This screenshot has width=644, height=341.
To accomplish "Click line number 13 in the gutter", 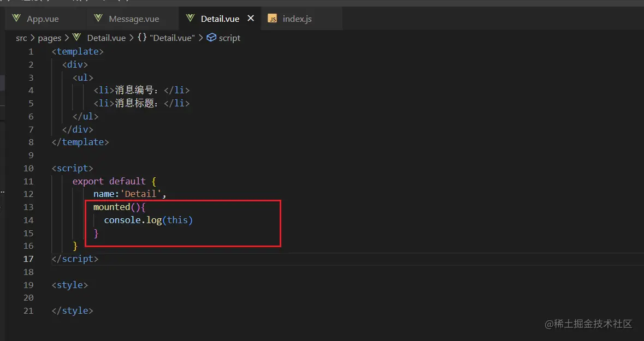I will tap(28, 207).
